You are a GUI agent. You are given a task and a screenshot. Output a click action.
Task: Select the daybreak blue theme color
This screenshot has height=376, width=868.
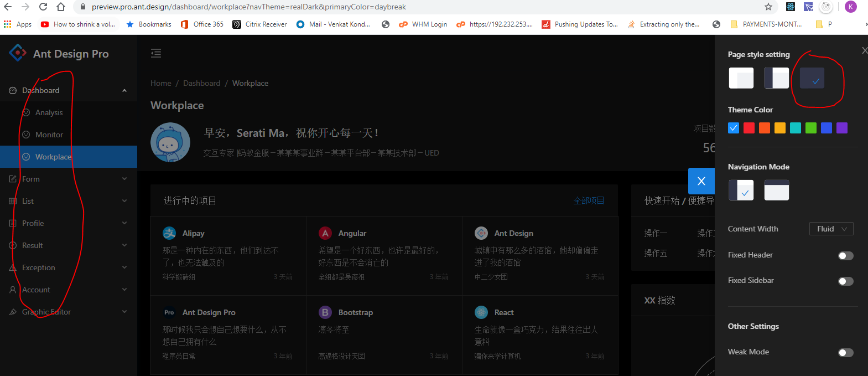(734, 128)
